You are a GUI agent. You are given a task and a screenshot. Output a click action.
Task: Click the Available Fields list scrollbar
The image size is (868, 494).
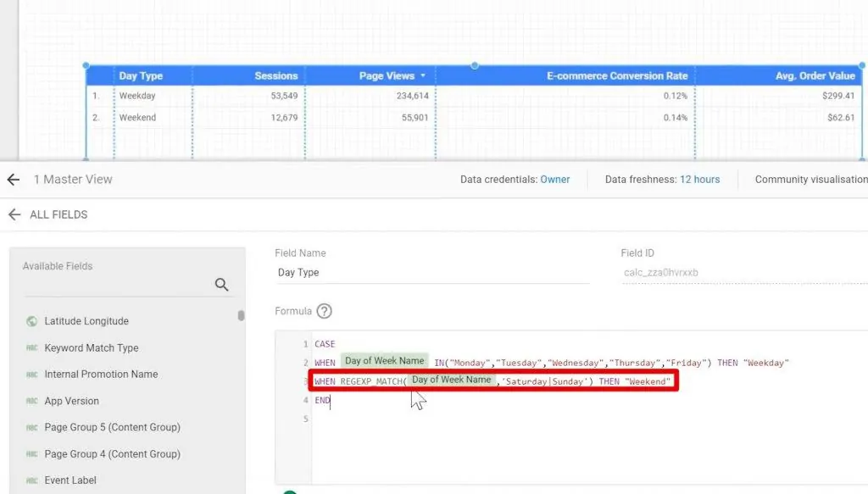click(x=241, y=316)
